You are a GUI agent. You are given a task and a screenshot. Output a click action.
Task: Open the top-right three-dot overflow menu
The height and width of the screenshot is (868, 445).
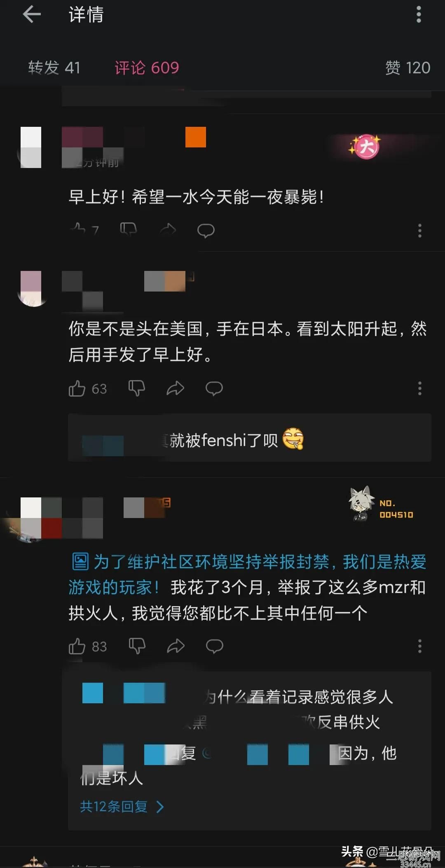point(419,15)
